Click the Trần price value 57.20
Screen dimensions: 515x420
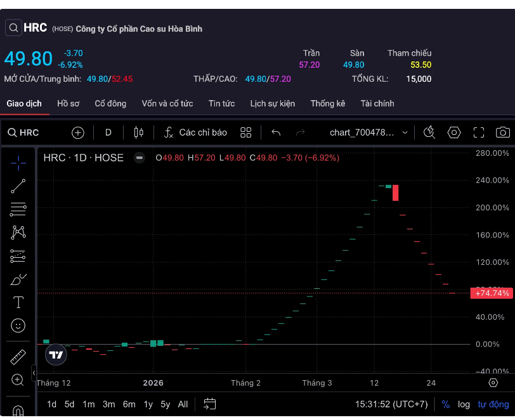coord(309,65)
